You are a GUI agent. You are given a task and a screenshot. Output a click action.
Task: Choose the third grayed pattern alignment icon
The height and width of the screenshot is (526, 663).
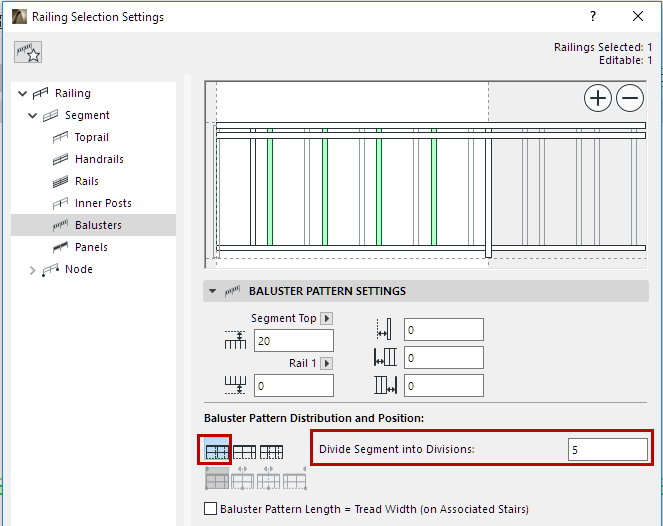(x=268, y=479)
